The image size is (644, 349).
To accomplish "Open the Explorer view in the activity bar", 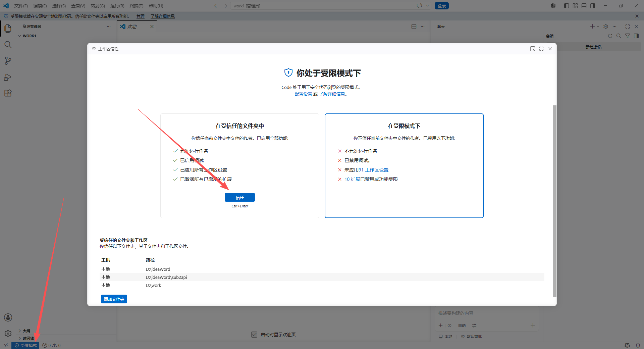I will tap(8, 29).
